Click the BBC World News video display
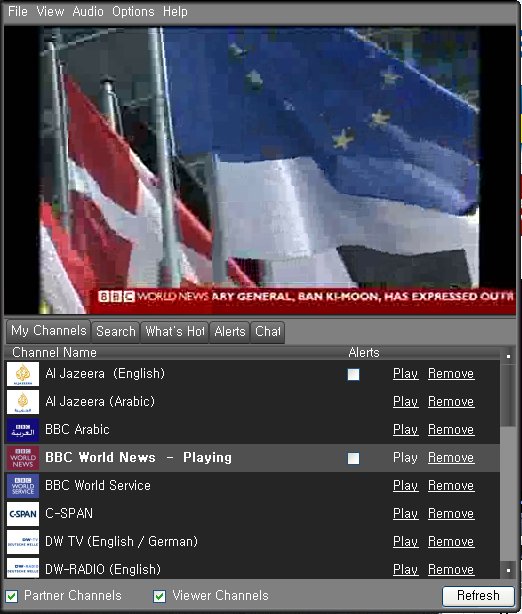Viewport: 522px width, 614px height. [x=259, y=170]
